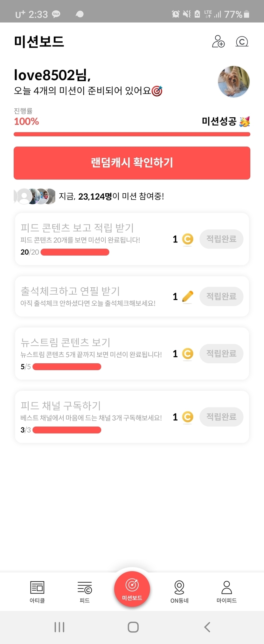Tap the participant avatars cluster
Screen dimensions: 264x644
(x=35, y=196)
